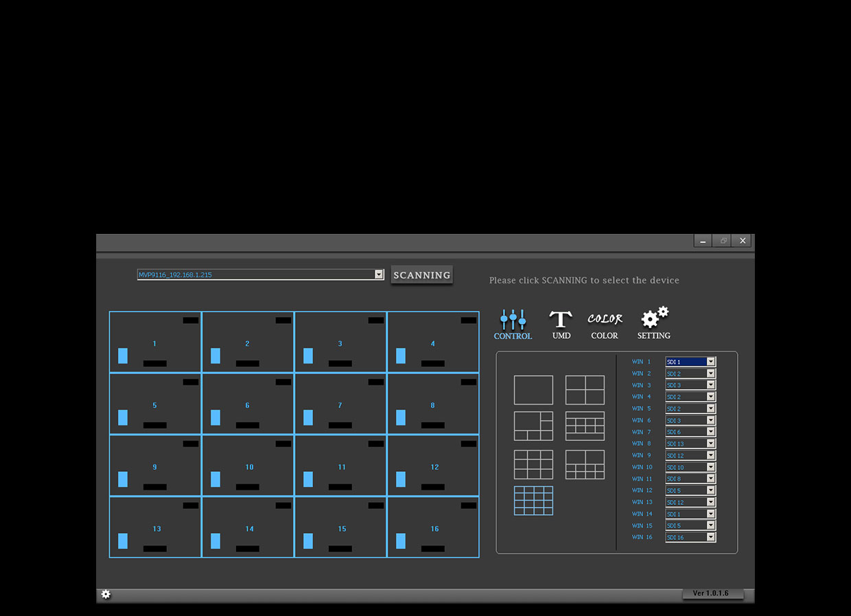Select preview window 3
Viewport: 851px width, 616px height.
click(340, 342)
